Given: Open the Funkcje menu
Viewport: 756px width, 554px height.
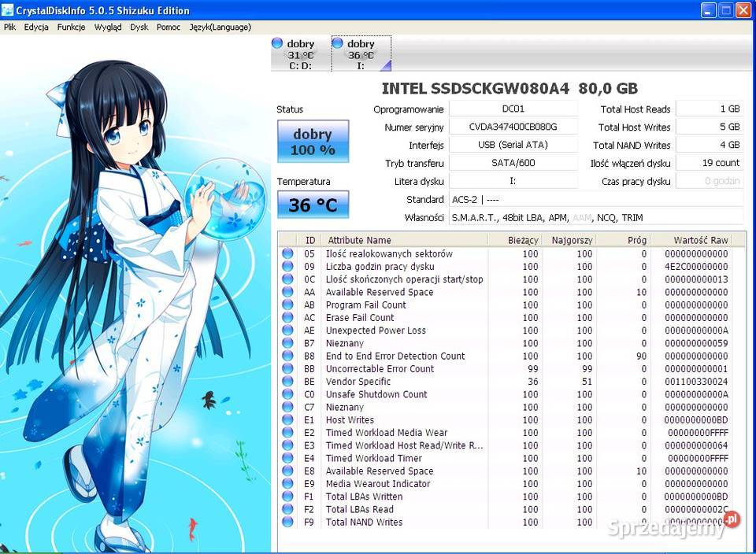Looking at the screenshot, I should [x=71, y=26].
